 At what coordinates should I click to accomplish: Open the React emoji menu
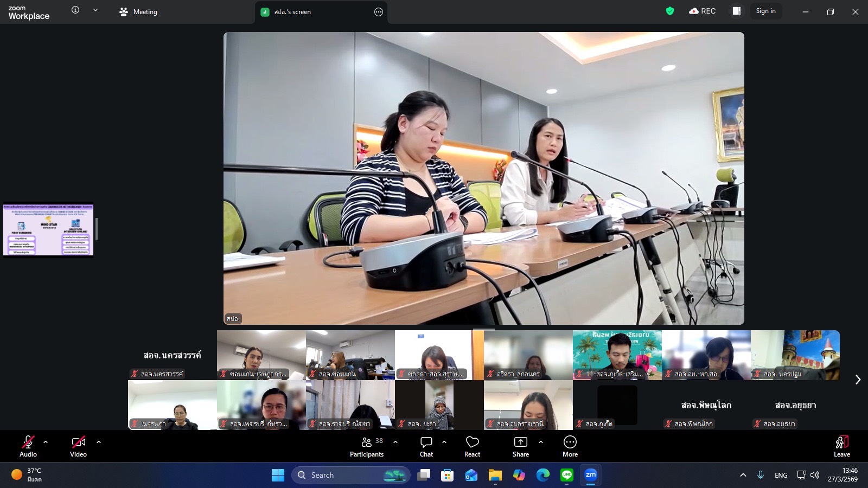pos(472,447)
